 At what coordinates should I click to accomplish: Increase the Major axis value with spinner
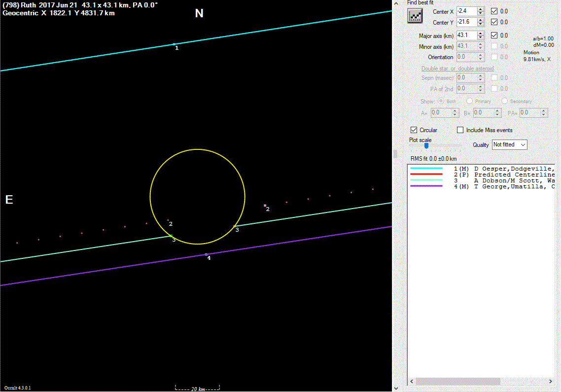481,33
